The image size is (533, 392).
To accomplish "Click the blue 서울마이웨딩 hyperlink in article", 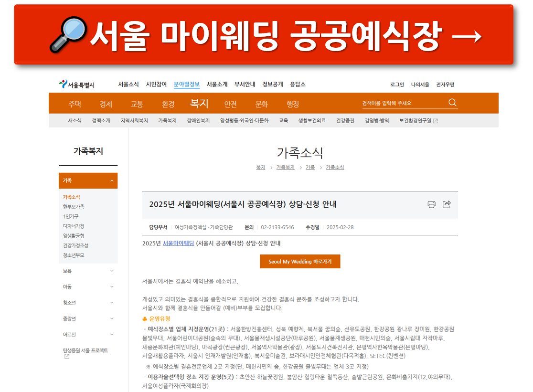I will (x=178, y=243).
